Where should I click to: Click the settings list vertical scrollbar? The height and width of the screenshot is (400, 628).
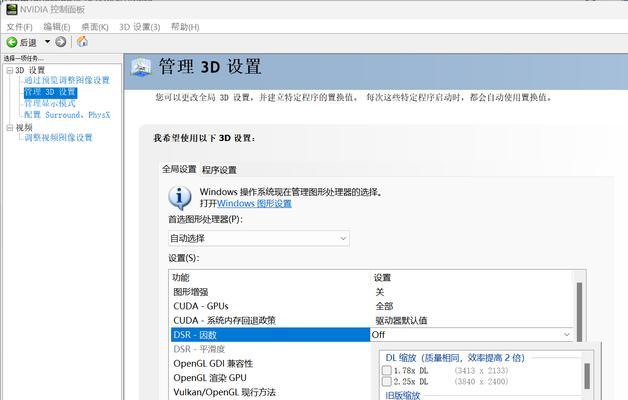point(579,312)
